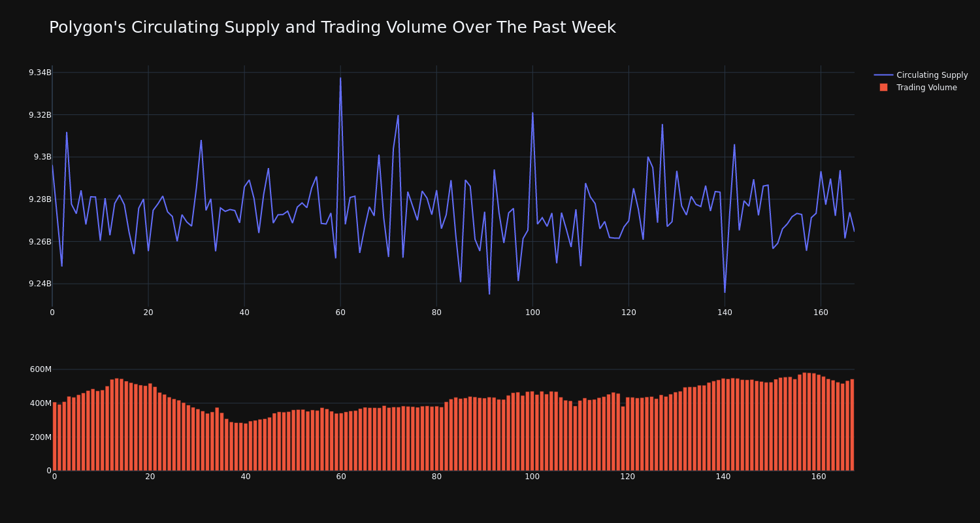Click the last volume bar on the right
Viewport: 980px width, 523px height.
click(852, 425)
